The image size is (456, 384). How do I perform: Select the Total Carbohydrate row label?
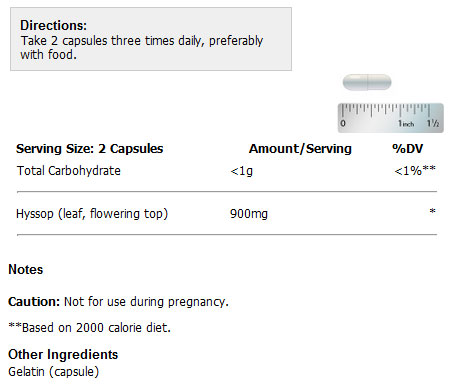[x=69, y=171]
